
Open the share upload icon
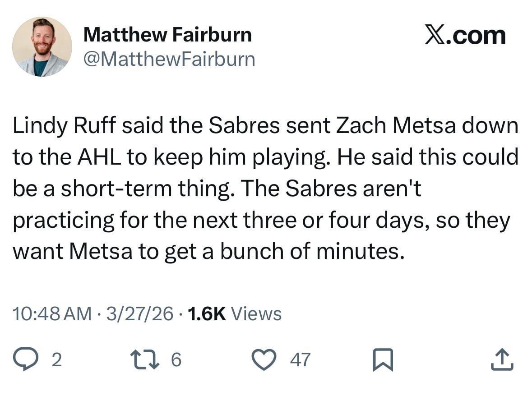(502, 359)
